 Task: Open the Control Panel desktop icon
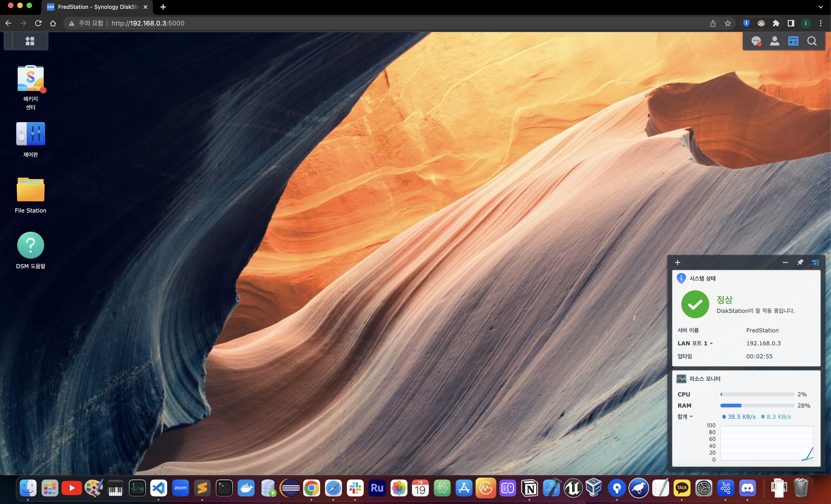[30, 134]
